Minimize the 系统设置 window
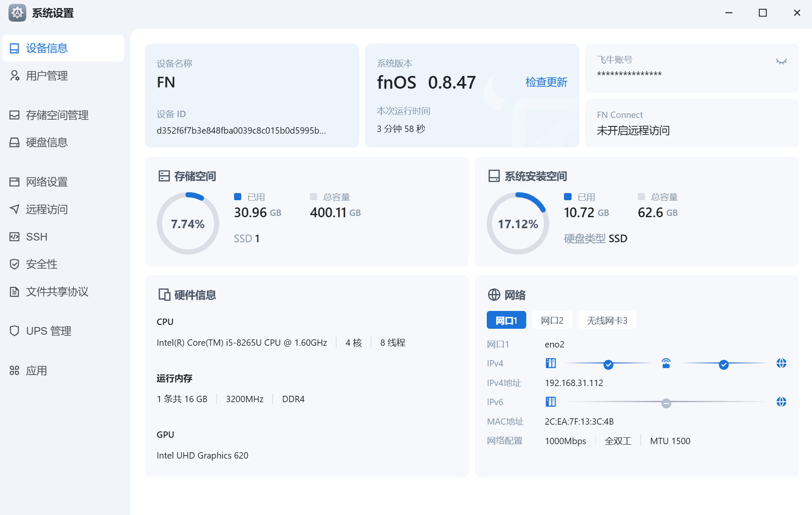Viewport: 812px width, 515px height. (729, 13)
